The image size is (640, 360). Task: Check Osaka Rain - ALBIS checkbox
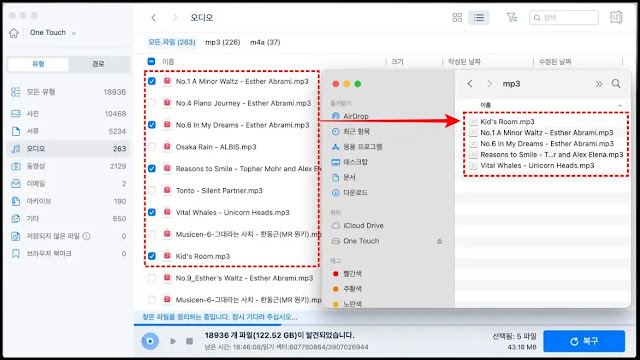152,147
